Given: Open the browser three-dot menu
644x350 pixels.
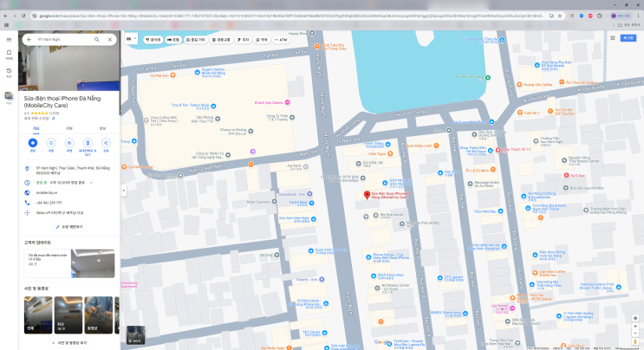Looking at the screenshot, I should [x=638, y=16].
